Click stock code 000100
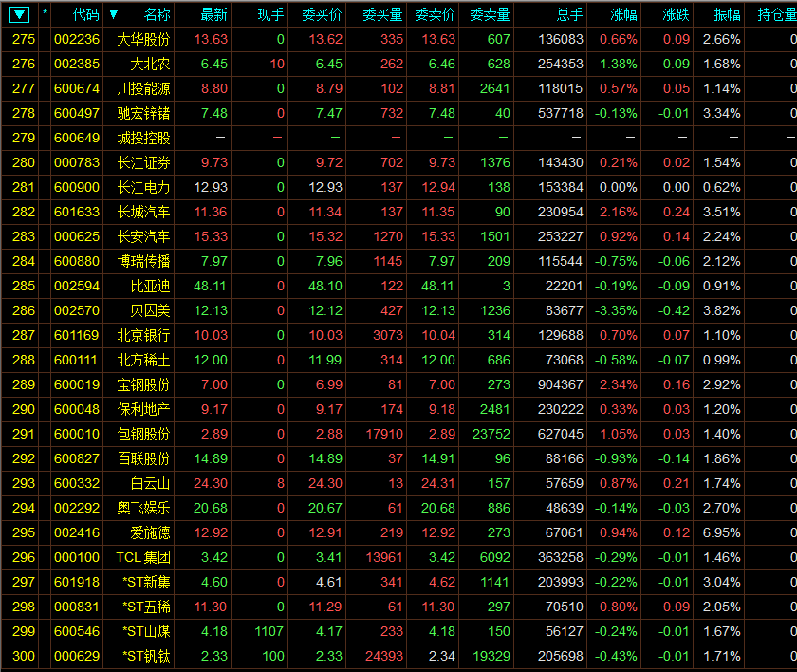This screenshot has height=672, width=797. tap(77, 558)
